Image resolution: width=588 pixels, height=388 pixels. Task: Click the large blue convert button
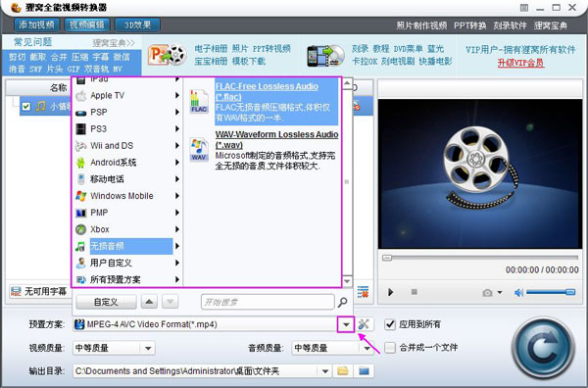543,349
